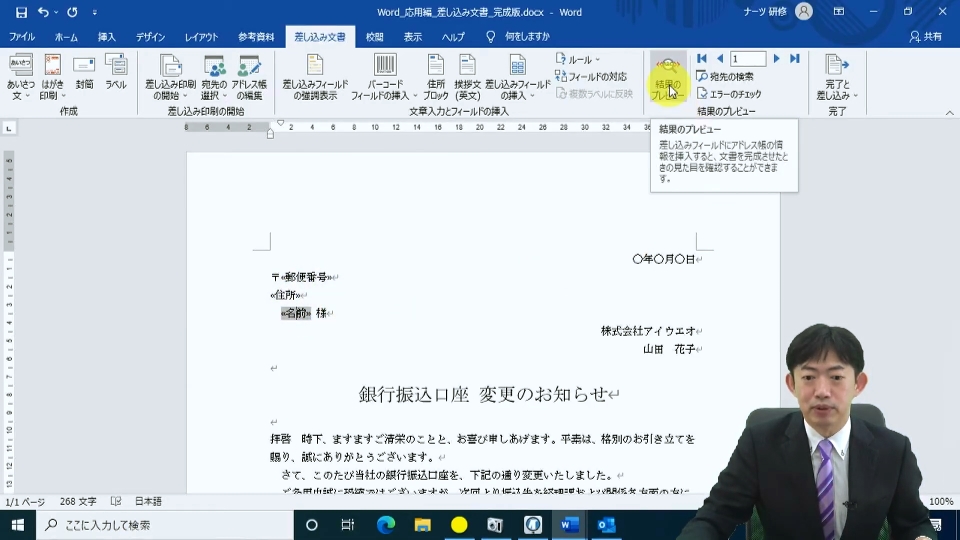
Task: Click エラーのチェック check for errors
Action: click(x=729, y=94)
